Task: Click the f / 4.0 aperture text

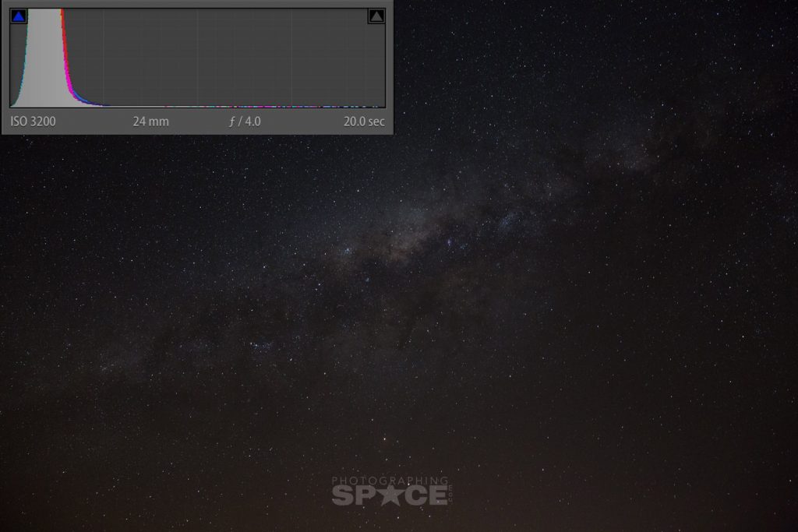Action: click(245, 122)
